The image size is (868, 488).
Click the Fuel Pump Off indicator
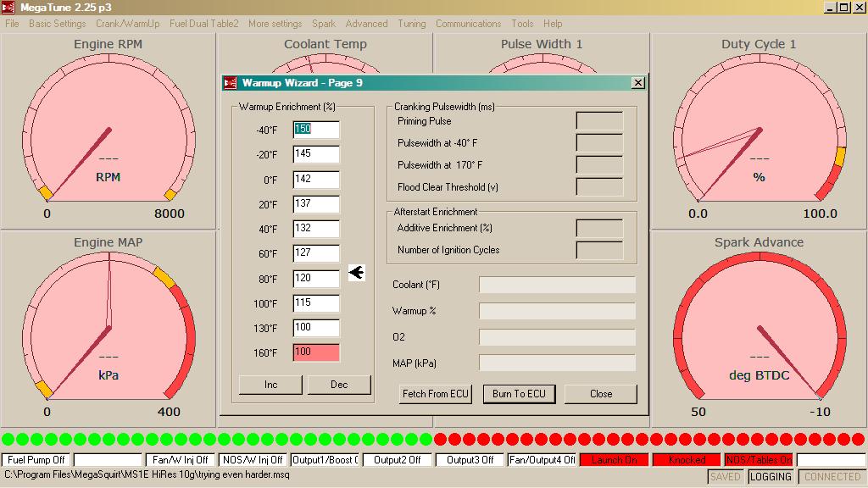coord(36,460)
